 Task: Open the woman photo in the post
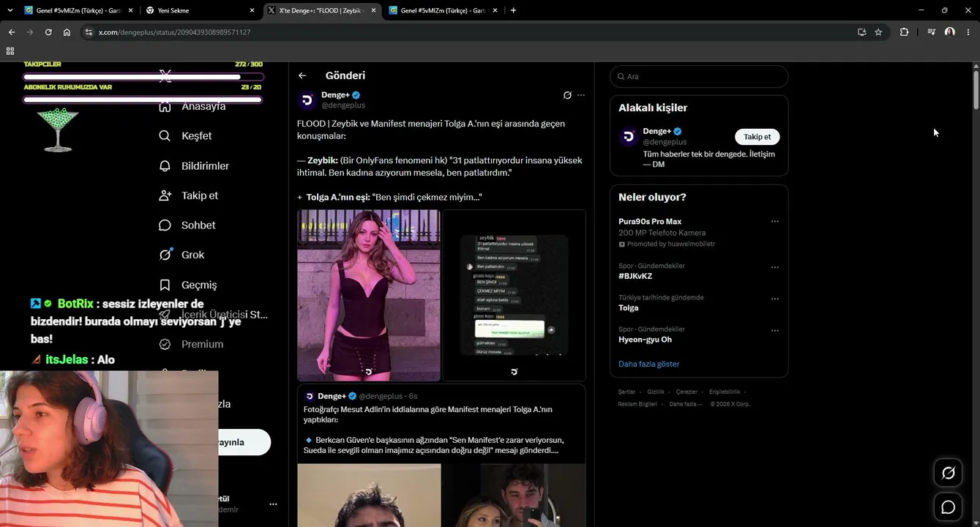[369, 295]
